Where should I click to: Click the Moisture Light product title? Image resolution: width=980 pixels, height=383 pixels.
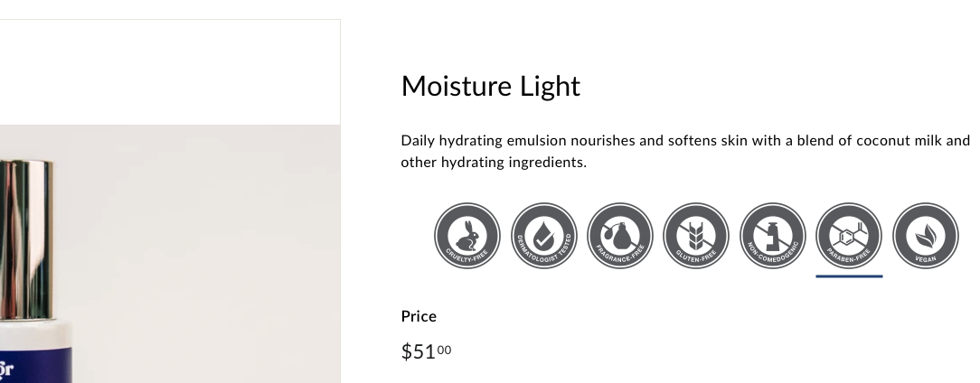(491, 86)
